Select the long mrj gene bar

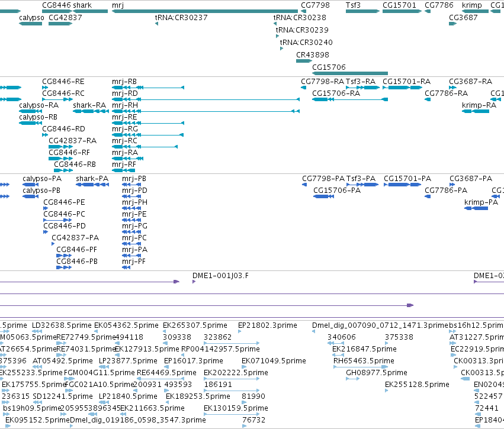[205, 11]
